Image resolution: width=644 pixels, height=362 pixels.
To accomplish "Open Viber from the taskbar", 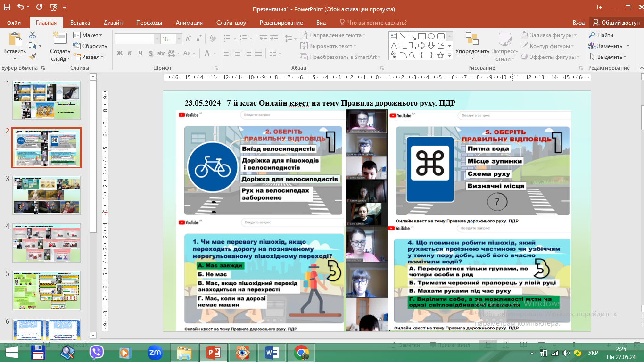I will [x=96, y=352].
